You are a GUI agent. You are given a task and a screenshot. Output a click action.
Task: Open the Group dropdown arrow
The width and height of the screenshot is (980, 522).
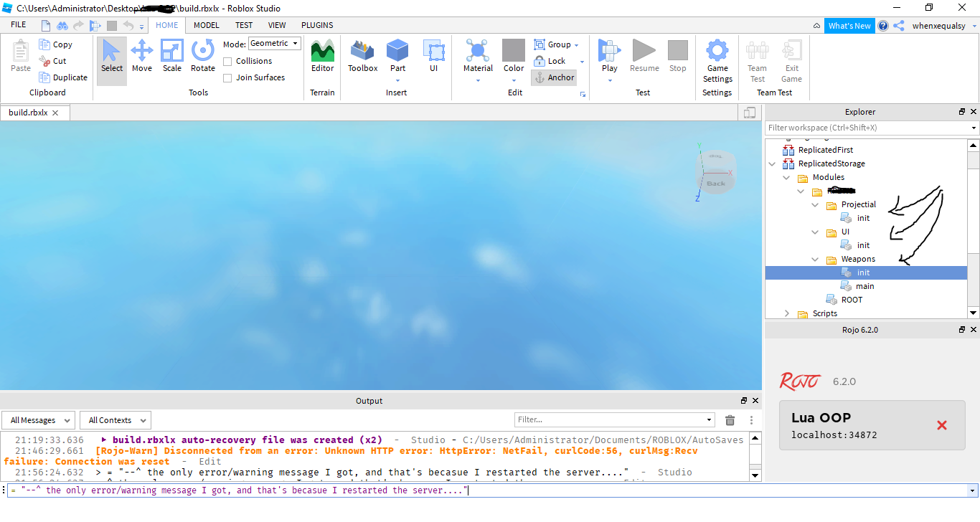576,45
